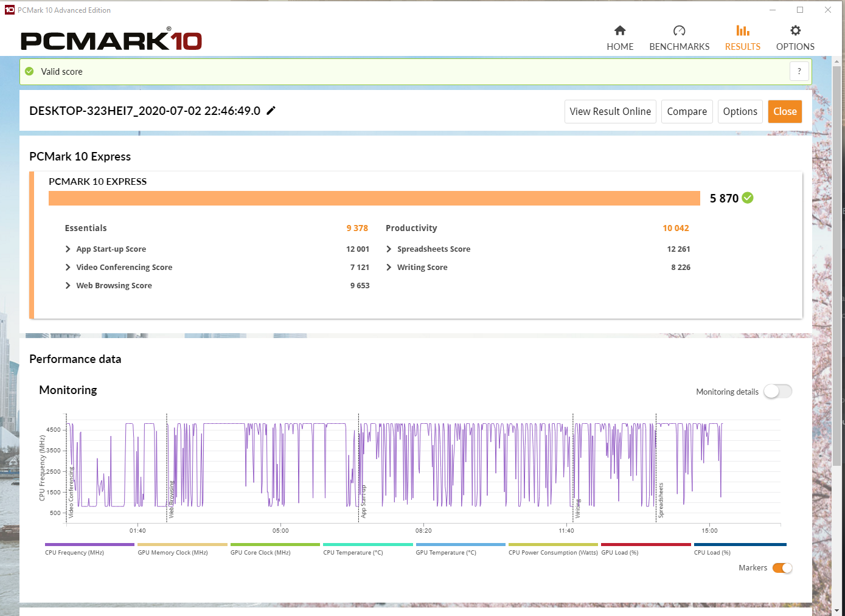Click the Writing chart marker
845x616 pixels.
[x=578, y=508]
